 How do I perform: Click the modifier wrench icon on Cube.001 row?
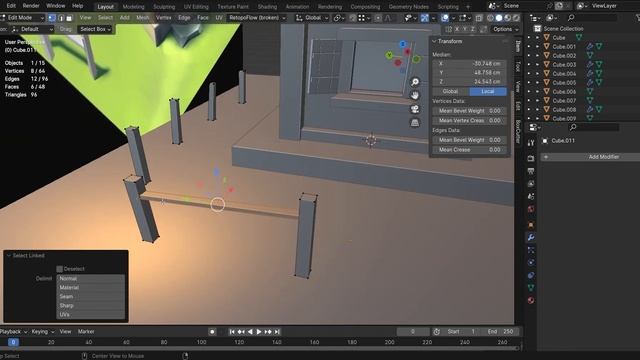(x=590, y=47)
